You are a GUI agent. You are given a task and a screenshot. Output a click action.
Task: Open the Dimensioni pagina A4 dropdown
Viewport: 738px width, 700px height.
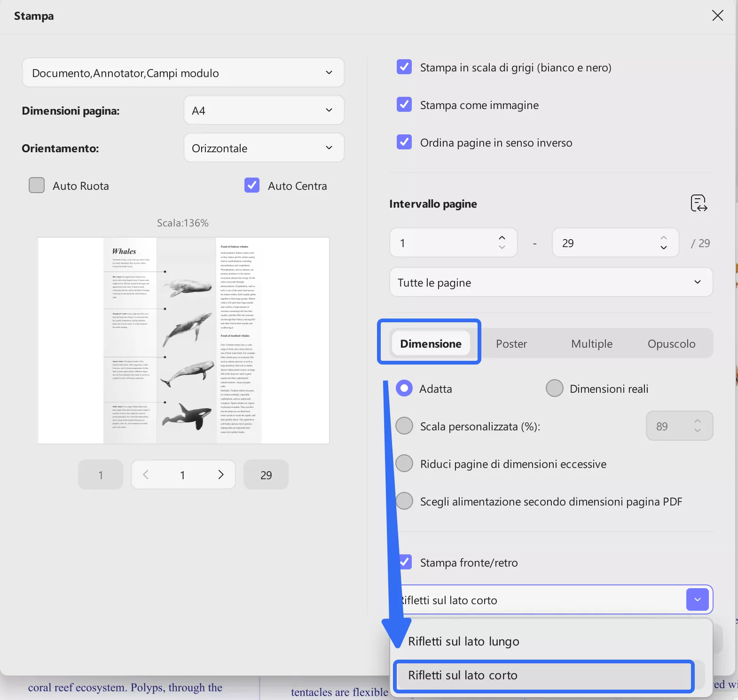pos(264,110)
